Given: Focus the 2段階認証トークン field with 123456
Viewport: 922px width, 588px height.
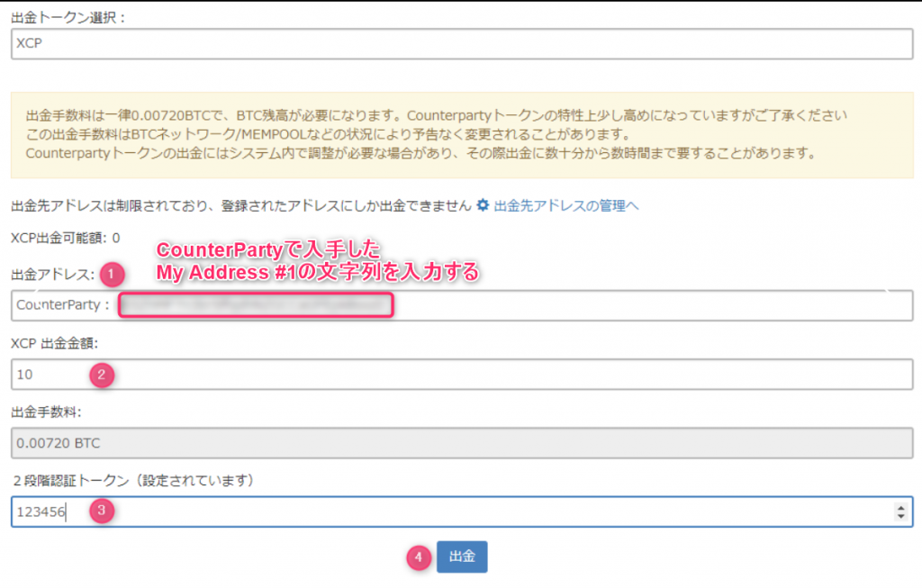Looking at the screenshot, I should tap(450, 511).
